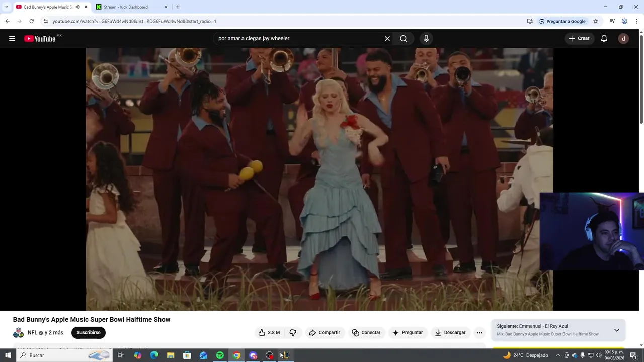644x362 pixels.
Task: Bookmark this page with the star
Action: point(596,21)
